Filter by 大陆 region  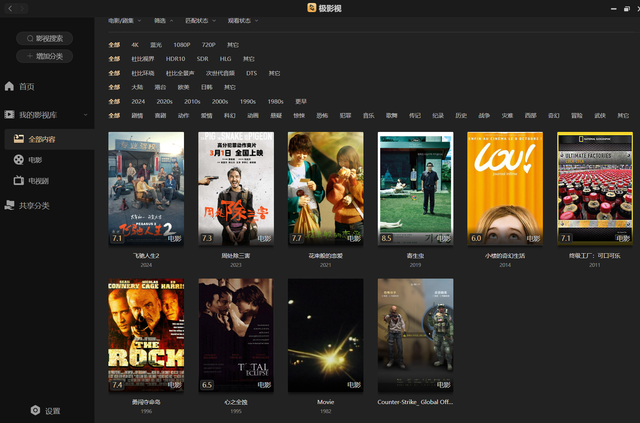click(x=137, y=87)
